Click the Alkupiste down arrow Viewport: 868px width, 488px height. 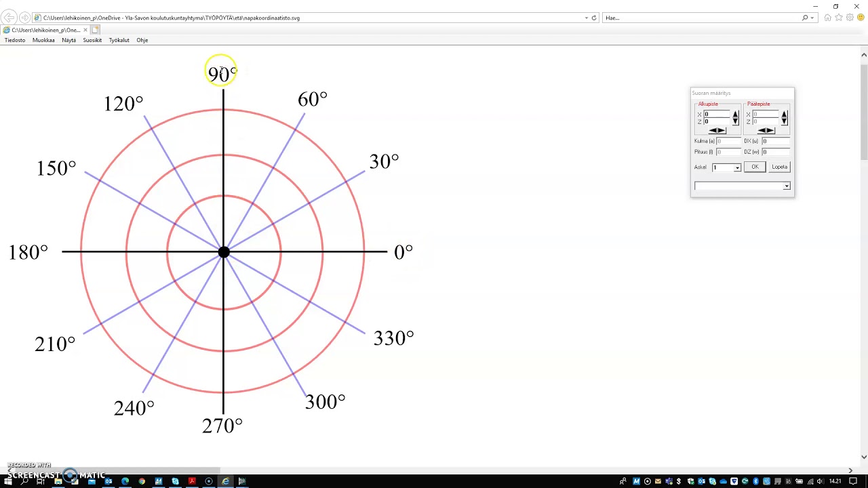pos(735,121)
